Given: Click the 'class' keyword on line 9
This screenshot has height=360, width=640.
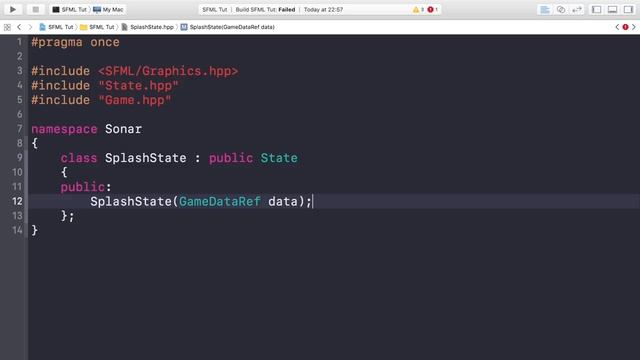Looking at the screenshot, I should 79,158.
